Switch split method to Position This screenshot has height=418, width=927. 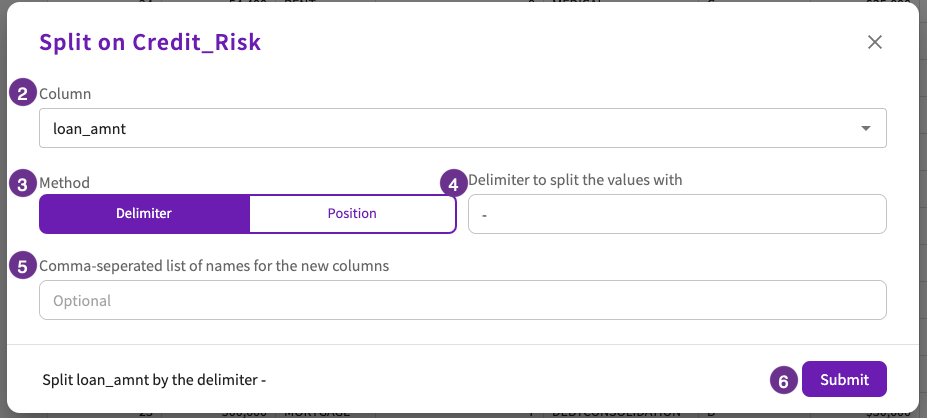pos(352,213)
